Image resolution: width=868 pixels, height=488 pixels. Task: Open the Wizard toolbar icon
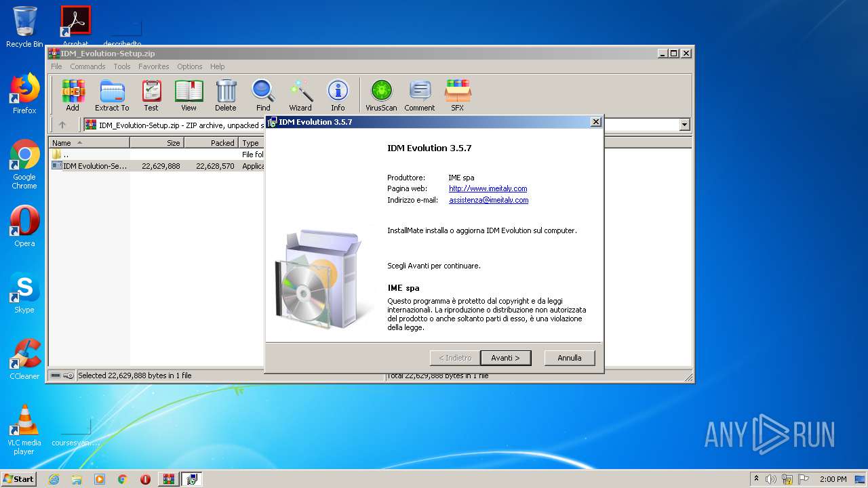(x=300, y=96)
